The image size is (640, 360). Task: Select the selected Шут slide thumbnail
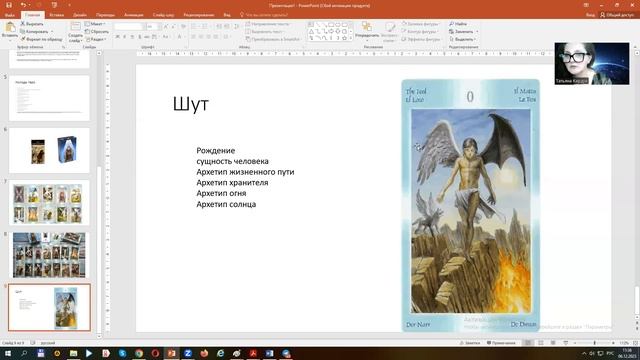click(49, 307)
